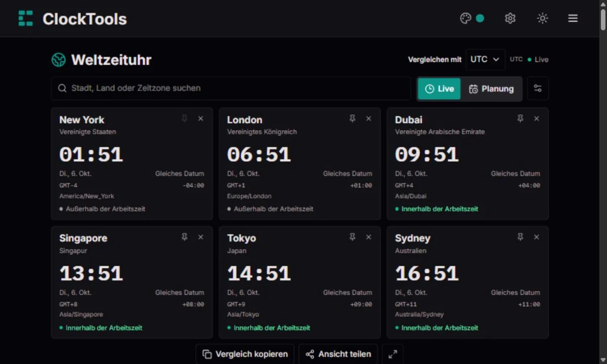Pin the London clock
The width and height of the screenshot is (607, 364).
tap(353, 118)
